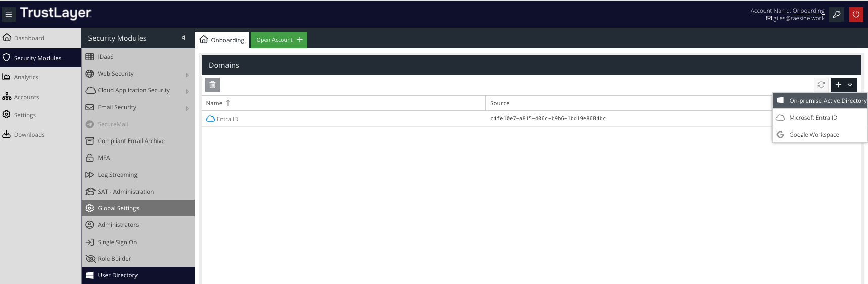Click the Log Streaming forward icon
Viewport: 868px width, 284px height.
pos(89,175)
